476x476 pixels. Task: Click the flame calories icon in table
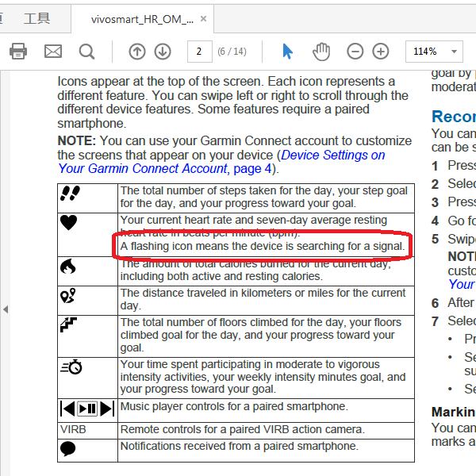(68, 267)
